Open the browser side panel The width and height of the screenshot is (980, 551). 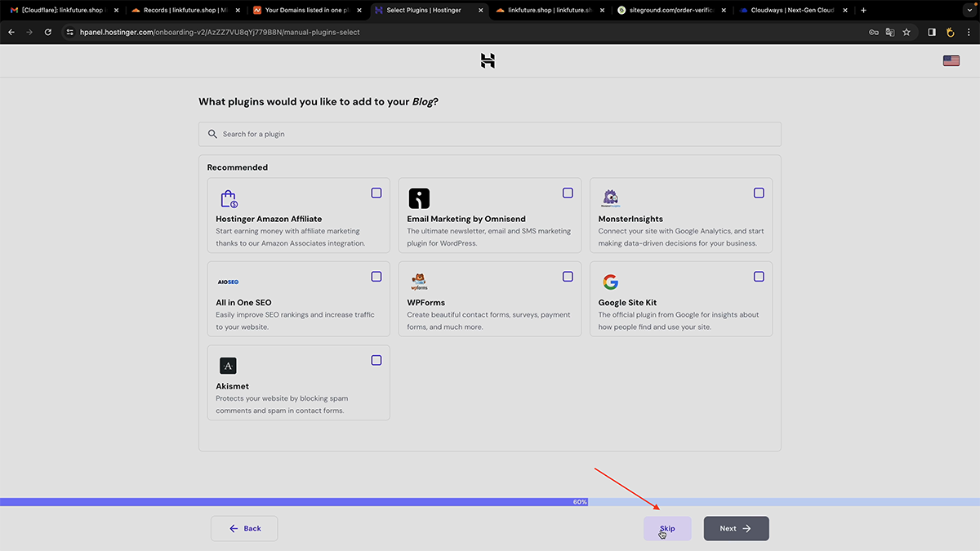(932, 32)
